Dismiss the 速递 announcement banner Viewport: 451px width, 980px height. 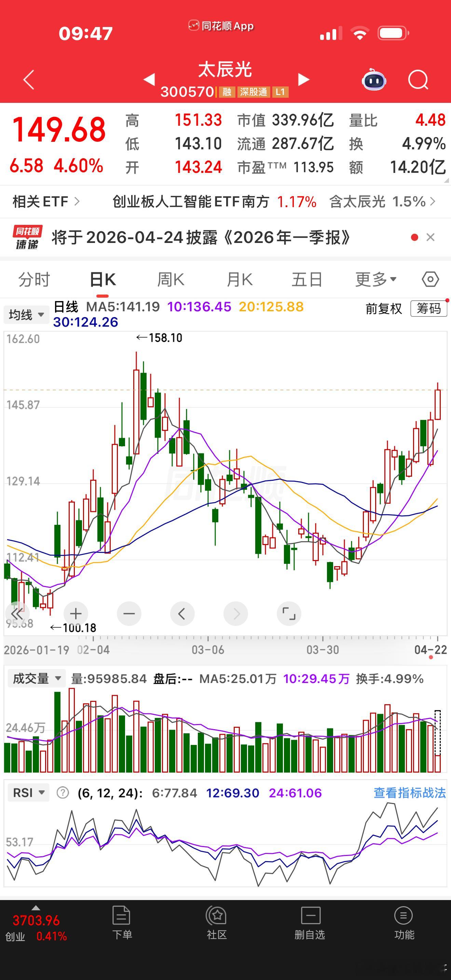pos(430,237)
